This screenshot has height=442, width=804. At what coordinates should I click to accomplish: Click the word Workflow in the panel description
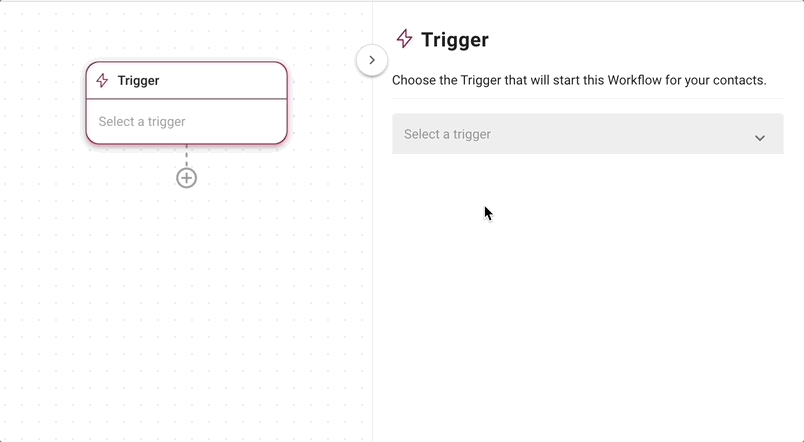pos(635,81)
